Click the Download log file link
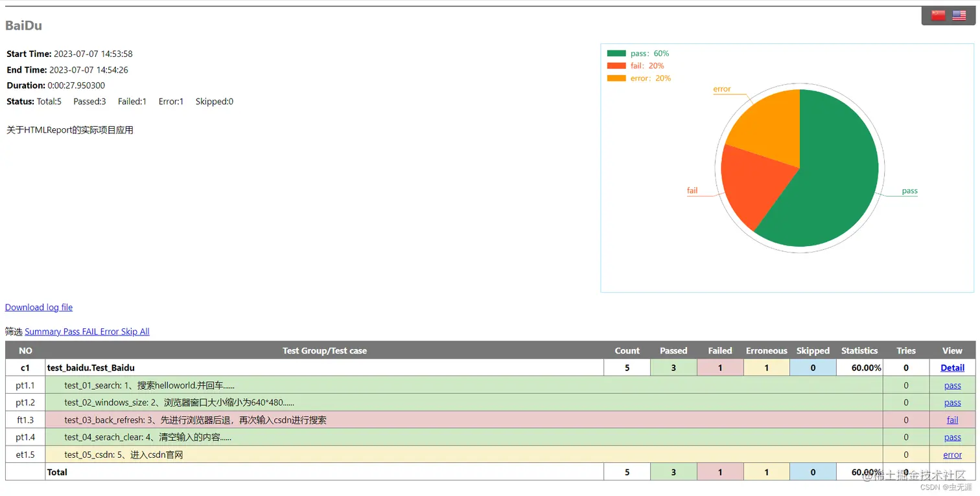Image resolution: width=980 pixels, height=496 pixels. click(39, 308)
